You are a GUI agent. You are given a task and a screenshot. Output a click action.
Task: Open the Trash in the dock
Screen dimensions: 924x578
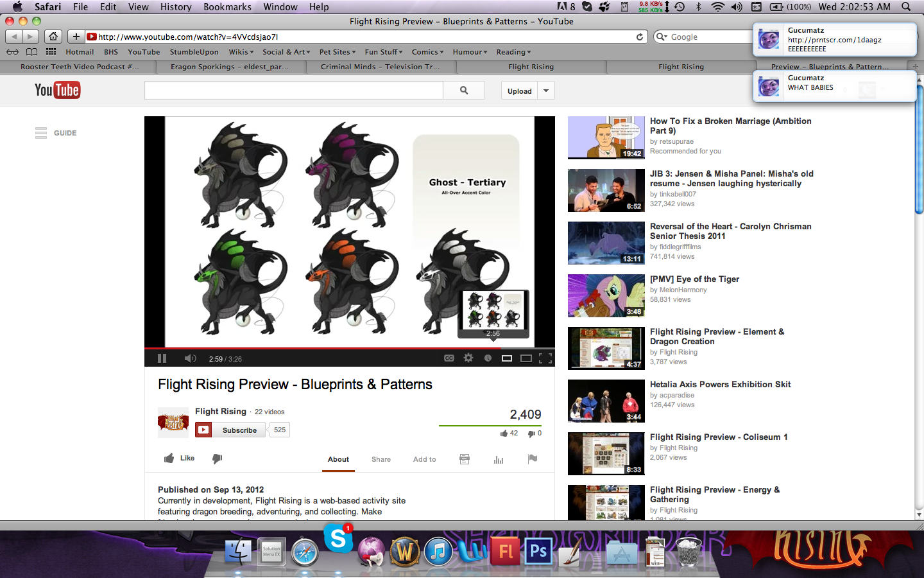[x=689, y=551]
